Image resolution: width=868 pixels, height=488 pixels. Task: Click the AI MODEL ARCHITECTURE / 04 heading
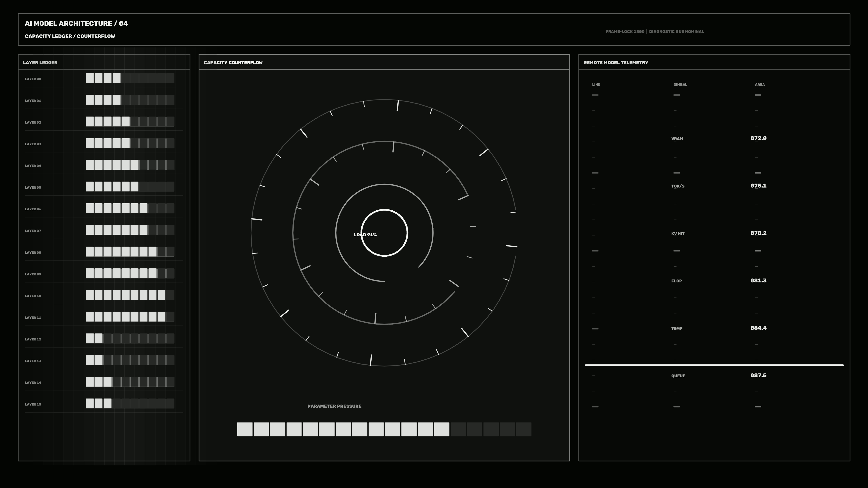pyautogui.click(x=76, y=23)
